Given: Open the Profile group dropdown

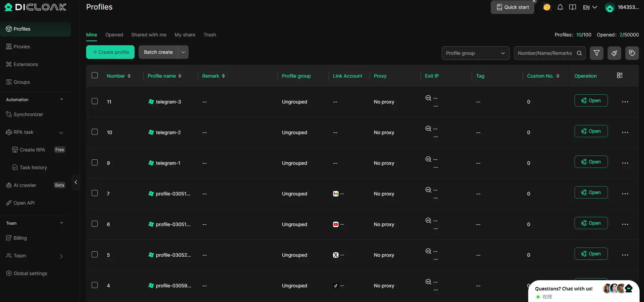Looking at the screenshot, I should click(475, 53).
